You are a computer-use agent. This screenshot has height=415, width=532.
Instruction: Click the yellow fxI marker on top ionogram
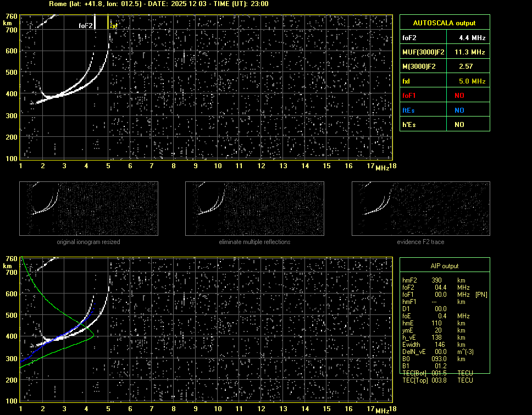[x=113, y=25]
